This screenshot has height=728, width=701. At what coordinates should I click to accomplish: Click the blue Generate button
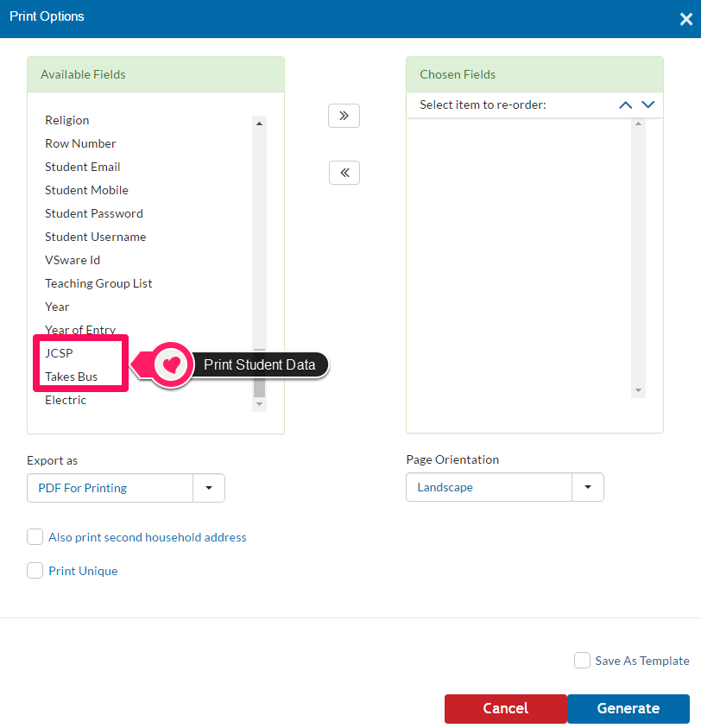pyautogui.click(x=628, y=708)
